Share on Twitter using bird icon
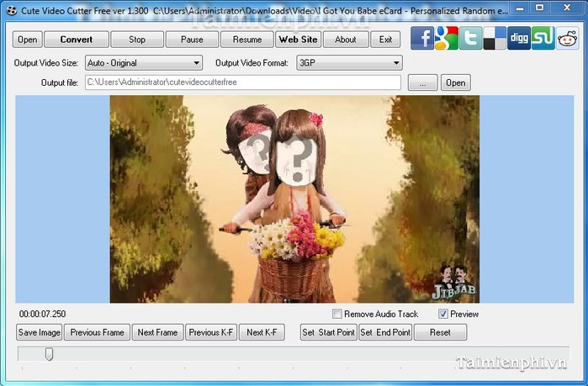Viewport: 588px width, 386px height. [x=470, y=38]
